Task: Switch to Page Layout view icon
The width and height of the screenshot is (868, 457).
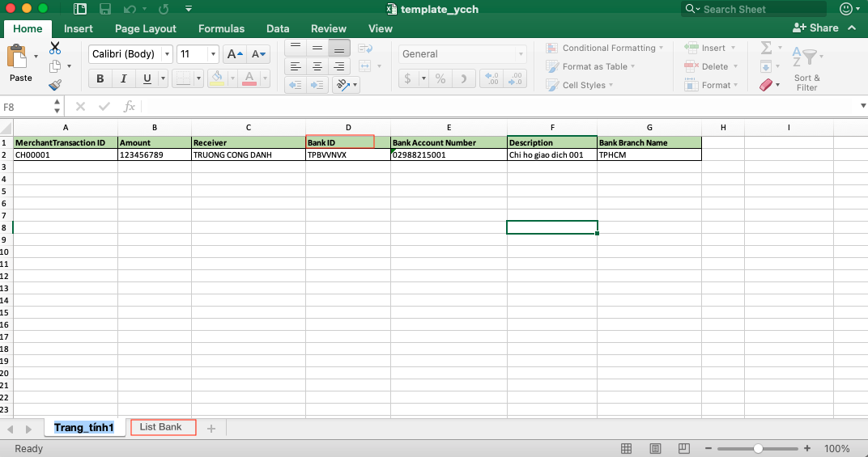Action: pyautogui.click(x=649, y=449)
